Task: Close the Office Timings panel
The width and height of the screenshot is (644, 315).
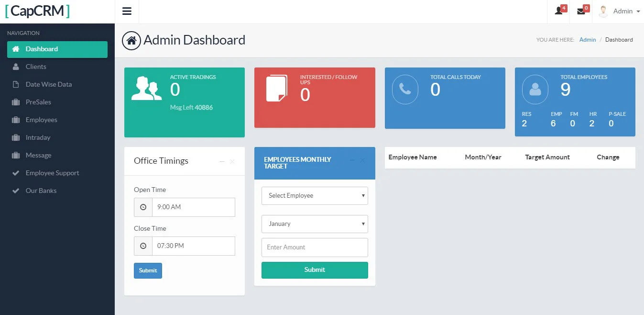Action: tap(232, 162)
